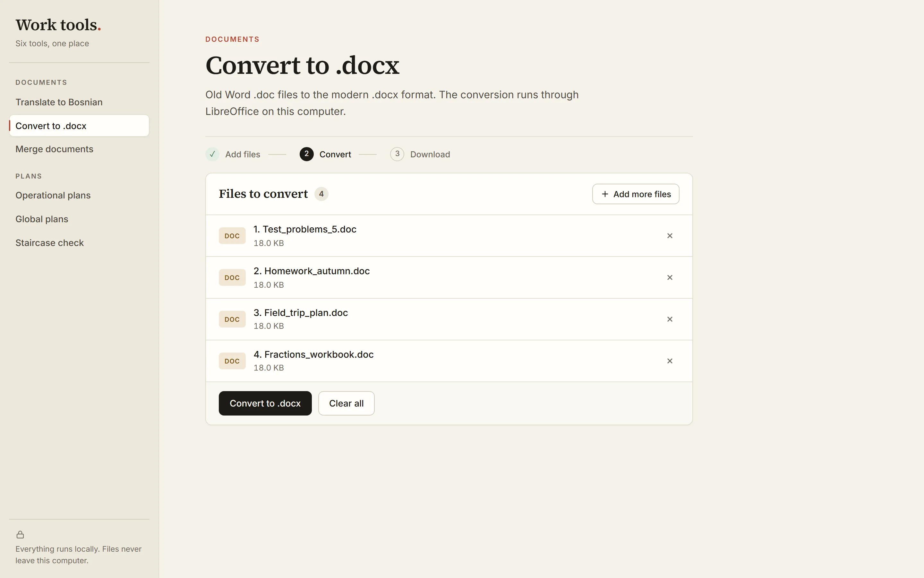This screenshot has width=924, height=578.
Task: Click the Add more files button
Action: click(636, 194)
